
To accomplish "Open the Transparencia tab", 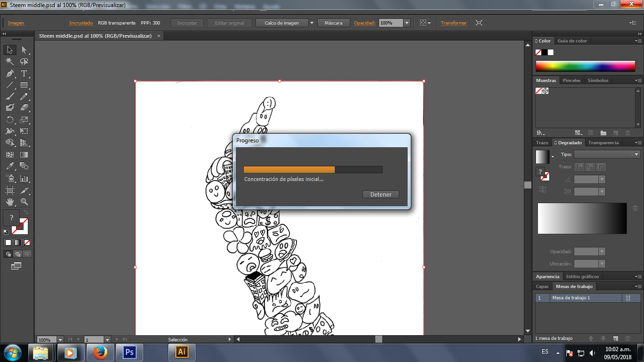I will [603, 143].
